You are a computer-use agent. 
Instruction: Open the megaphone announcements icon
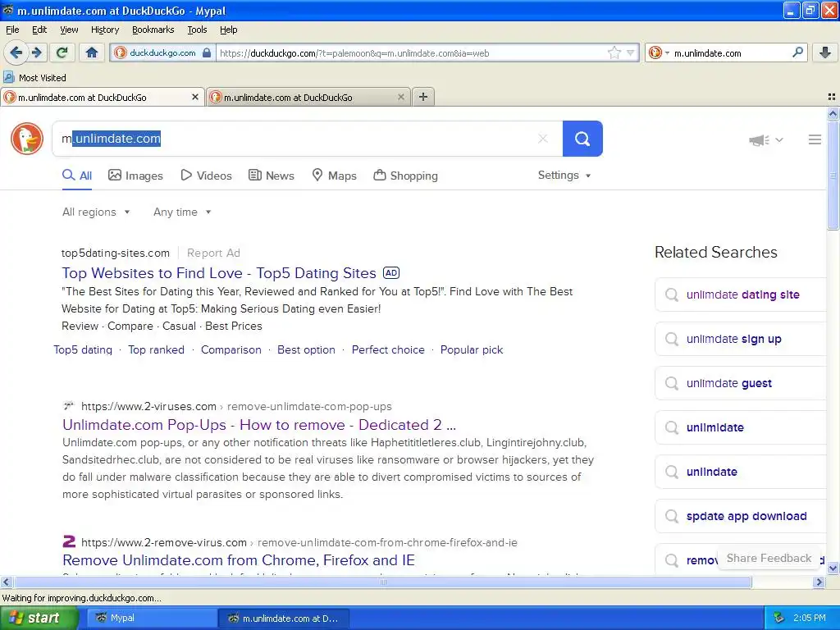click(759, 140)
